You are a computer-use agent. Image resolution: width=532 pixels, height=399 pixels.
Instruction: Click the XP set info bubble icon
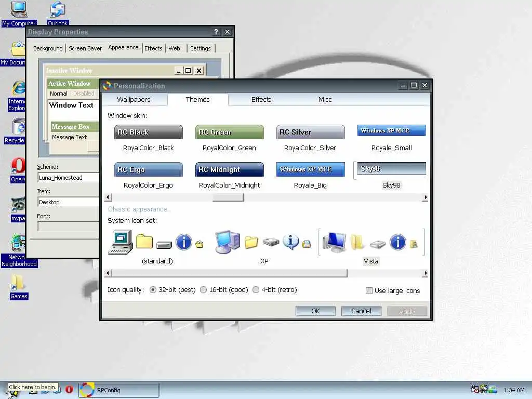(291, 242)
